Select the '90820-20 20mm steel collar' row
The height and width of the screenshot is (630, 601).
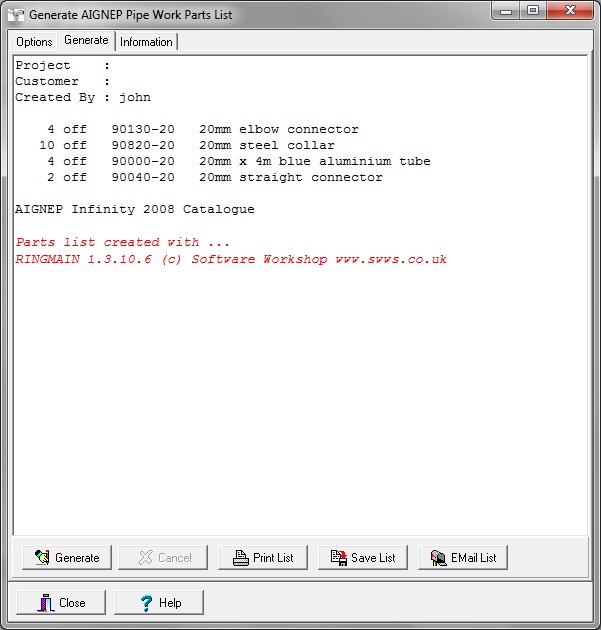coord(187,145)
